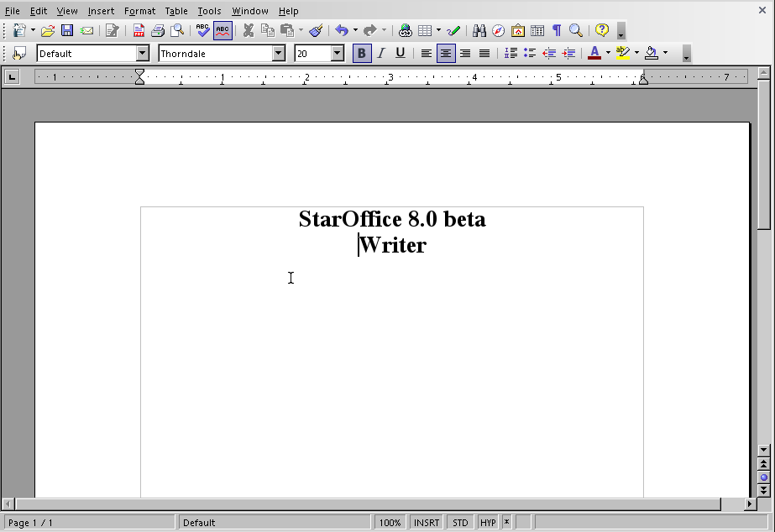Apply paragraph background color

(652, 54)
